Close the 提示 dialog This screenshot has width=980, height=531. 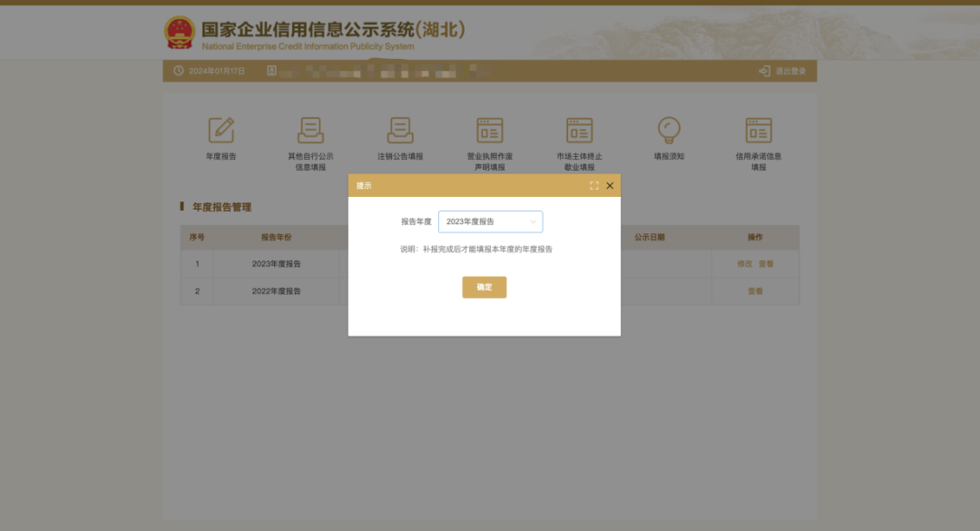pos(610,186)
